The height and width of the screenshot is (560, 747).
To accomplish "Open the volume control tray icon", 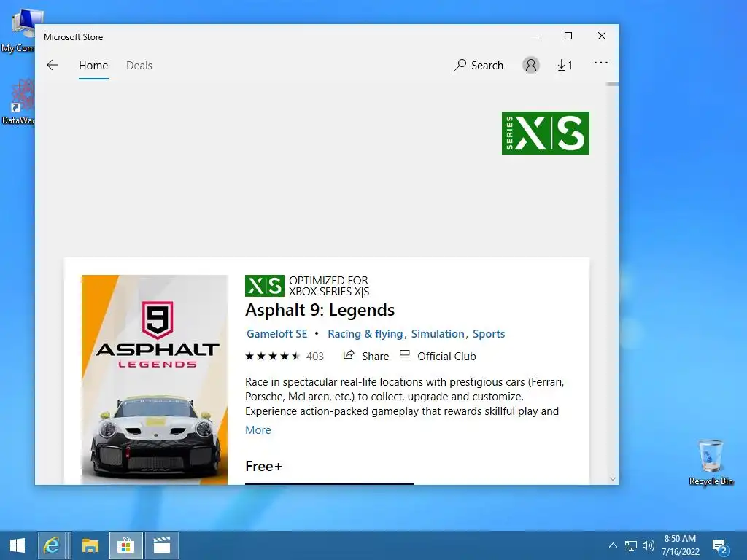I will coord(648,545).
